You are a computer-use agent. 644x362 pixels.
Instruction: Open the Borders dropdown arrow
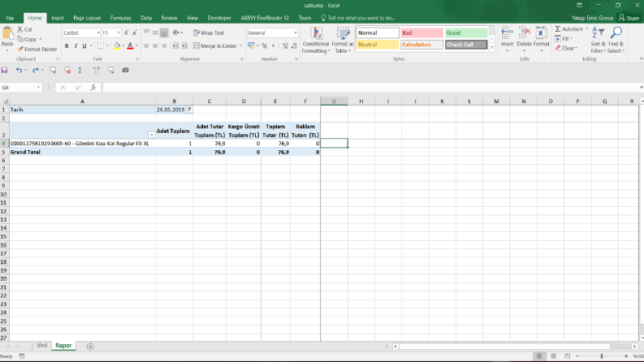point(107,46)
